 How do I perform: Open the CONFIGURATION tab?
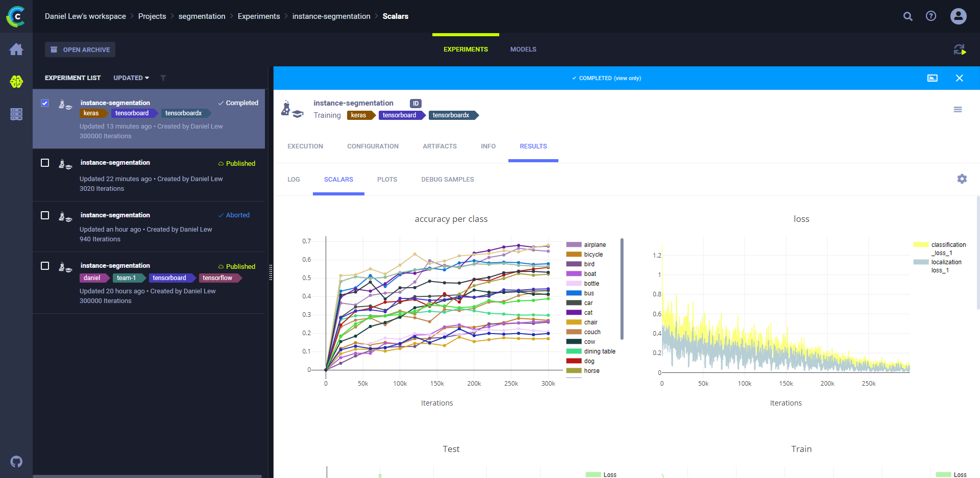tap(373, 146)
